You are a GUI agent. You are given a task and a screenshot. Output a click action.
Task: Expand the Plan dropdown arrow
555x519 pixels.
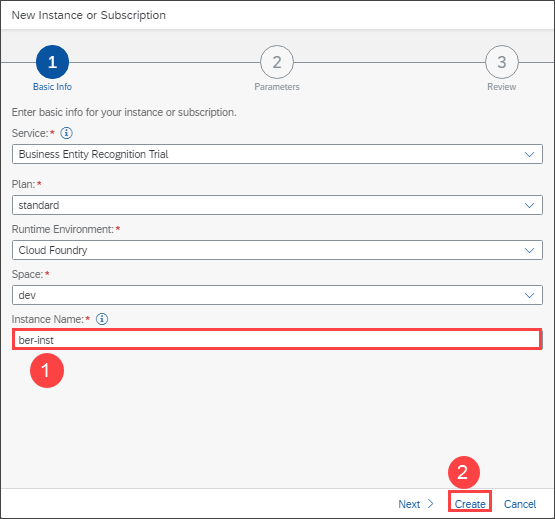point(529,205)
